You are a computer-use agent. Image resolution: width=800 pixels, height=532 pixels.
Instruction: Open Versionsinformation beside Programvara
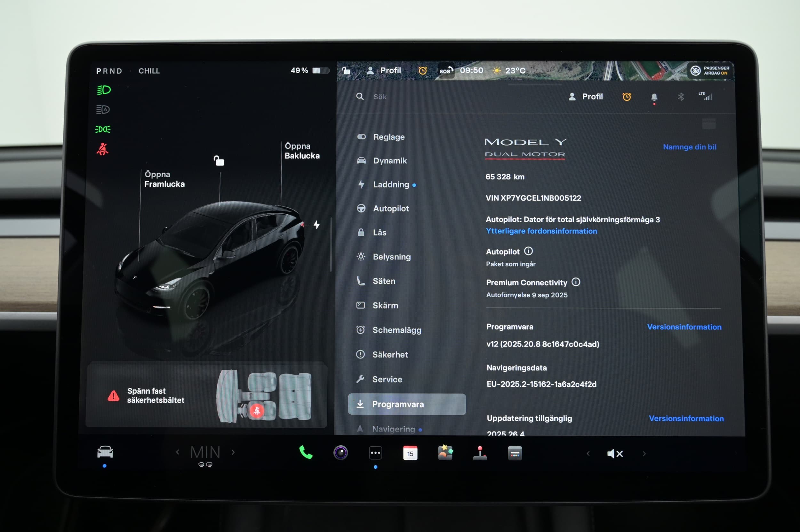684,327
